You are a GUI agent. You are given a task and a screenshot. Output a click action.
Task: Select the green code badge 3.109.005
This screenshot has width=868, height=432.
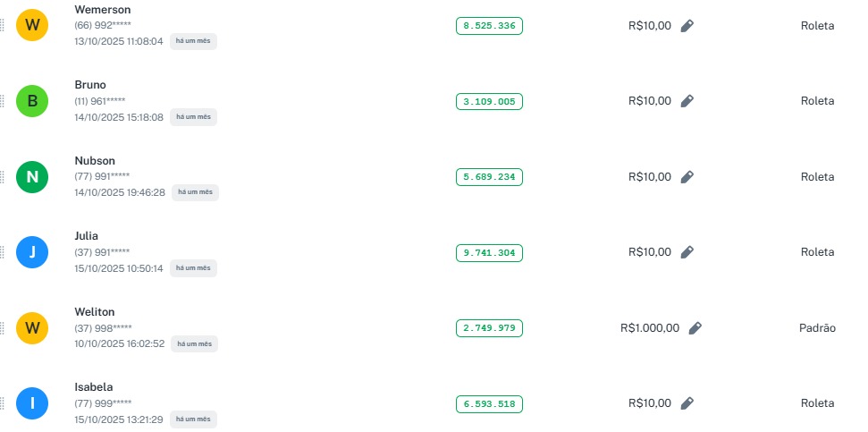489,102
